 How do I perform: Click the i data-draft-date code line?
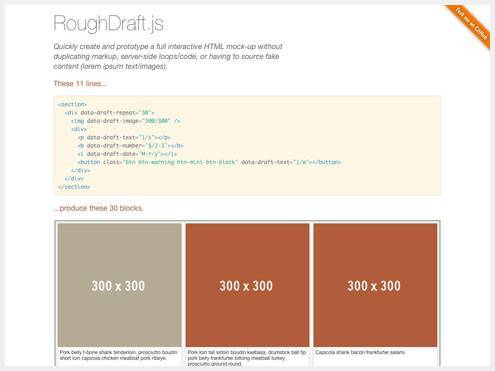[x=127, y=154]
